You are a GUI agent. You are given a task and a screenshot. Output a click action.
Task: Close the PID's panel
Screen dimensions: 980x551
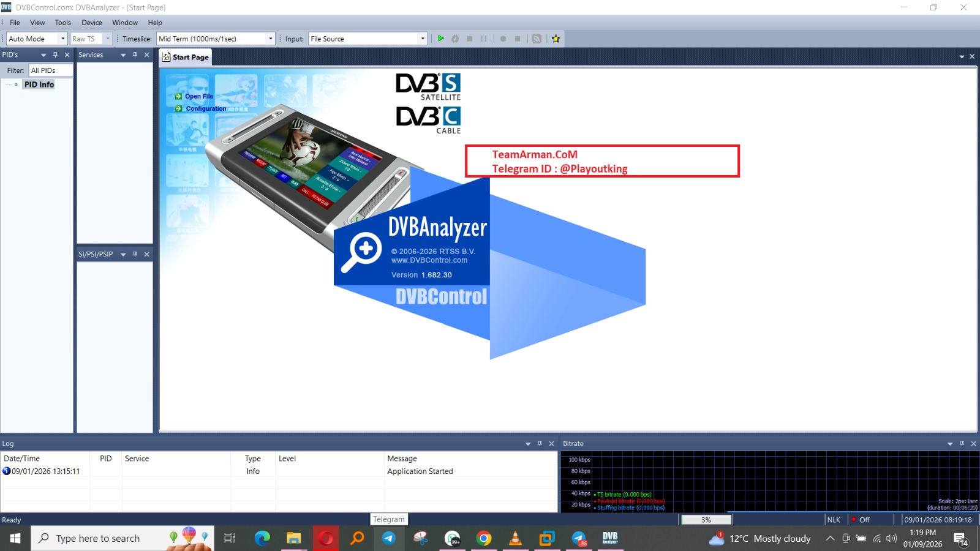click(67, 55)
